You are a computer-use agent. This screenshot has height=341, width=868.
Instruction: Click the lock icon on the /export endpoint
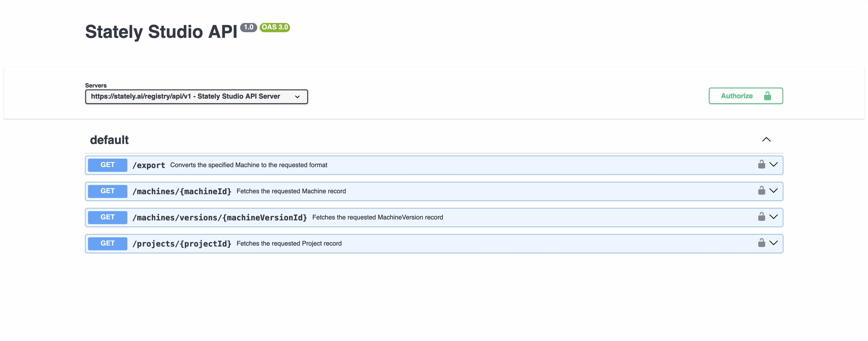[761, 165]
